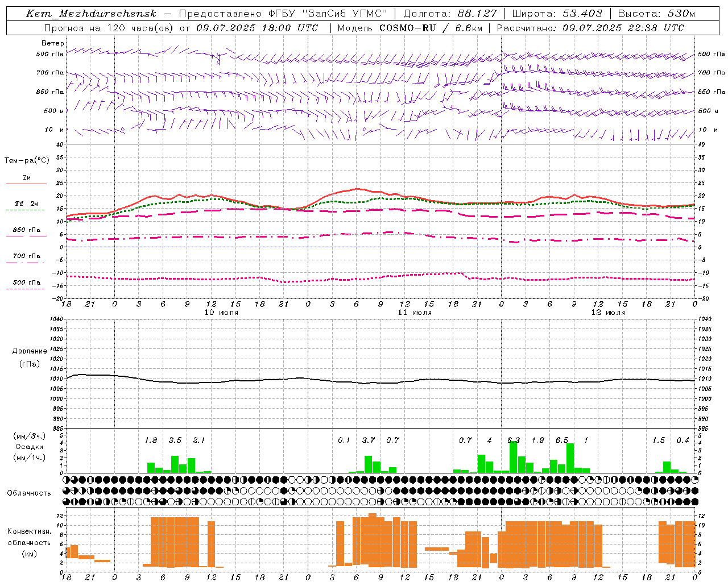Click the '11 июля' date label
728x582 pixels.
point(415,313)
